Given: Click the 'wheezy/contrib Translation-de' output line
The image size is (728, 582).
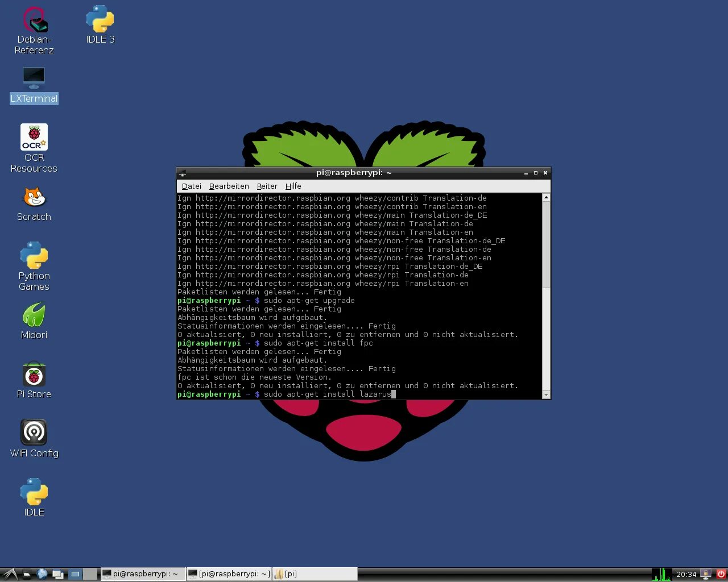Looking at the screenshot, I should [x=332, y=198].
